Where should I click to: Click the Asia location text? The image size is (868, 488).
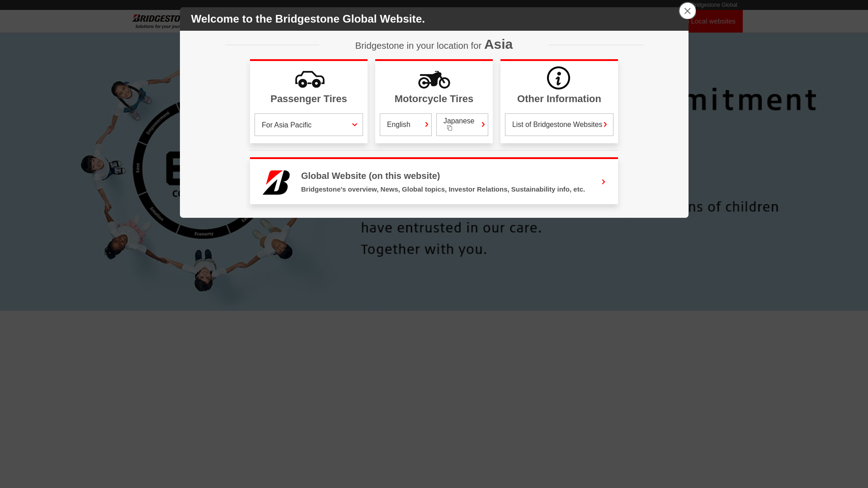click(x=498, y=44)
